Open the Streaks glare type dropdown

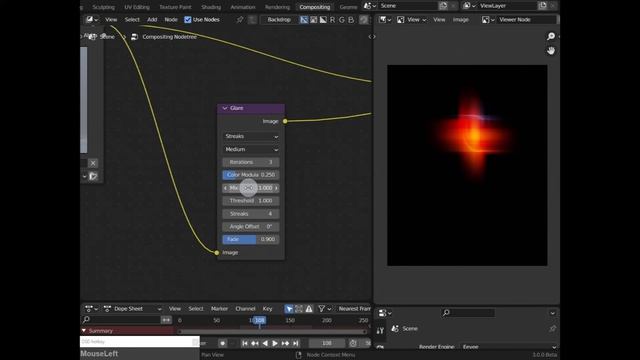tap(251, 136)
